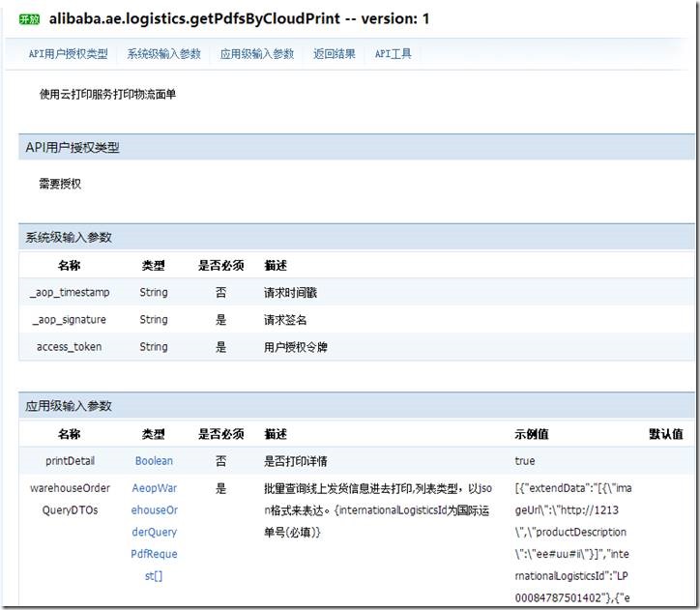Click the example value true
The image size is (700, 610).
(525, 461)
